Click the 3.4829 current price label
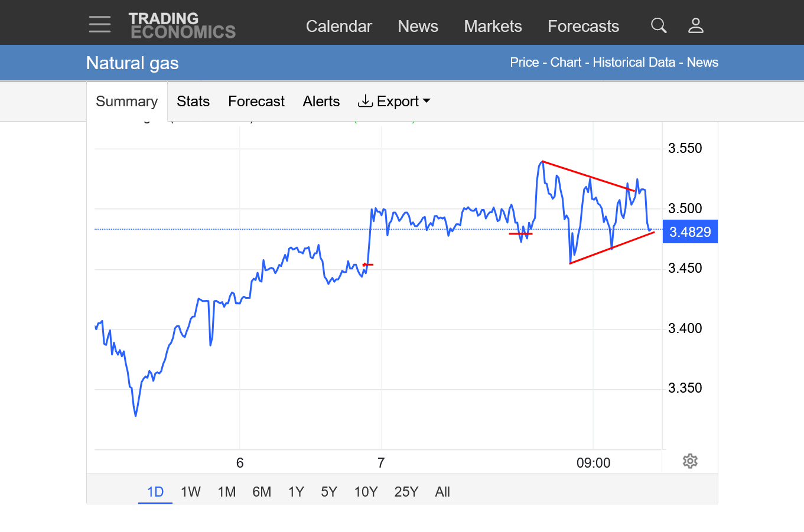The height and width of the screenshot is (532, 804). click(x=689, y=232)
